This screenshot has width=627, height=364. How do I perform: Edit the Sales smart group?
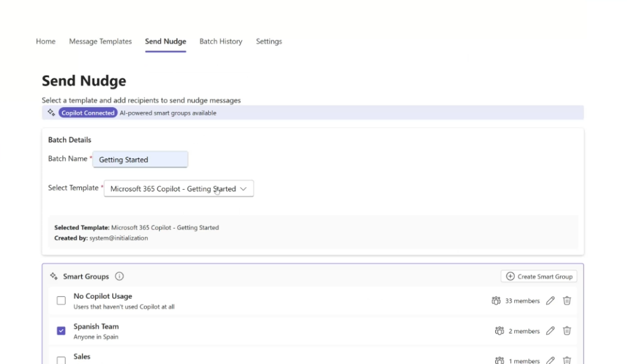click(x=550, y=360)
